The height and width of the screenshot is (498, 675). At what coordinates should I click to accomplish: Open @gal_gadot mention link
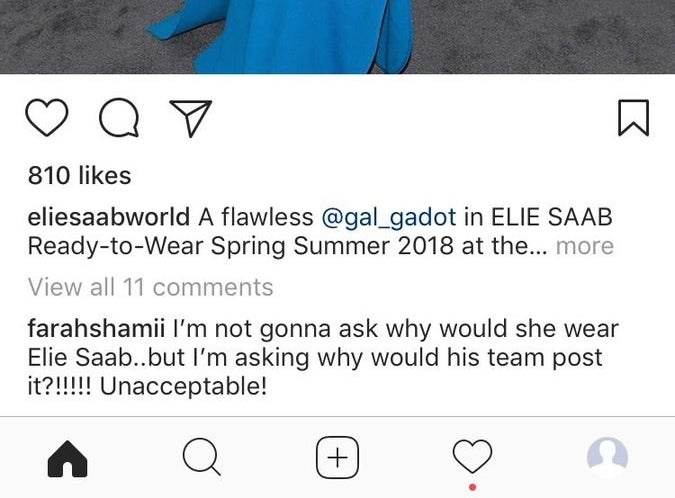pyautogui.click(x=389, y=217)
